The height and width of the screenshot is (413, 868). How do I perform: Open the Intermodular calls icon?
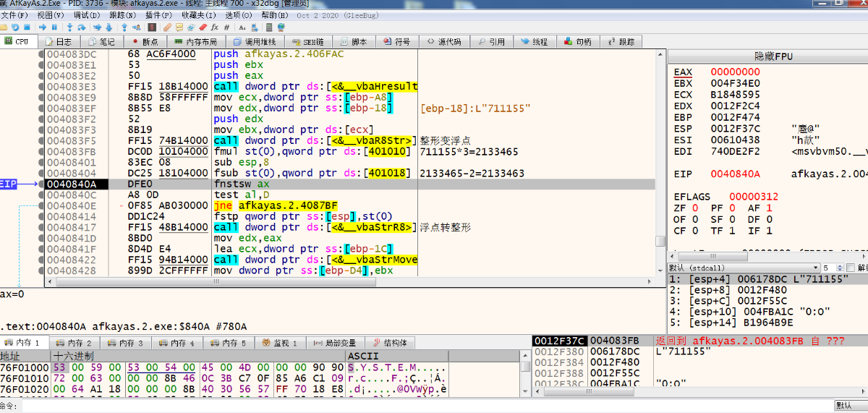pyautogui.click(x=255, y=27)
